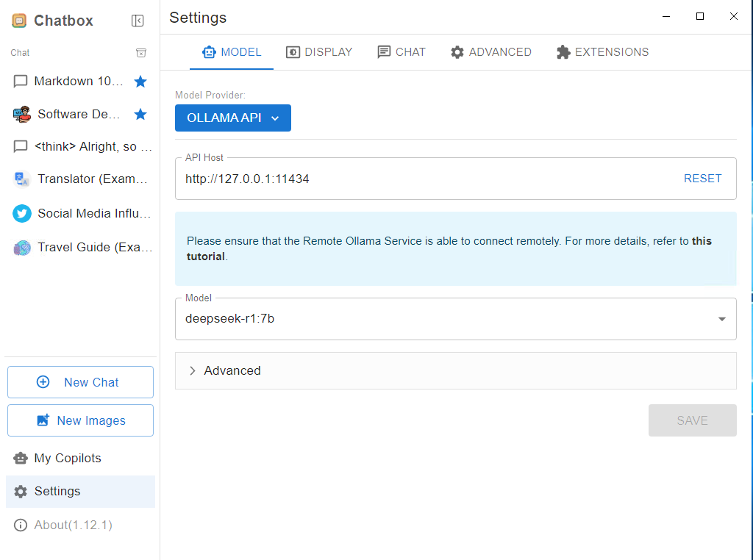Expand the Advanced section
Viewport: 753px width, 560px height.
click(456, 371)
